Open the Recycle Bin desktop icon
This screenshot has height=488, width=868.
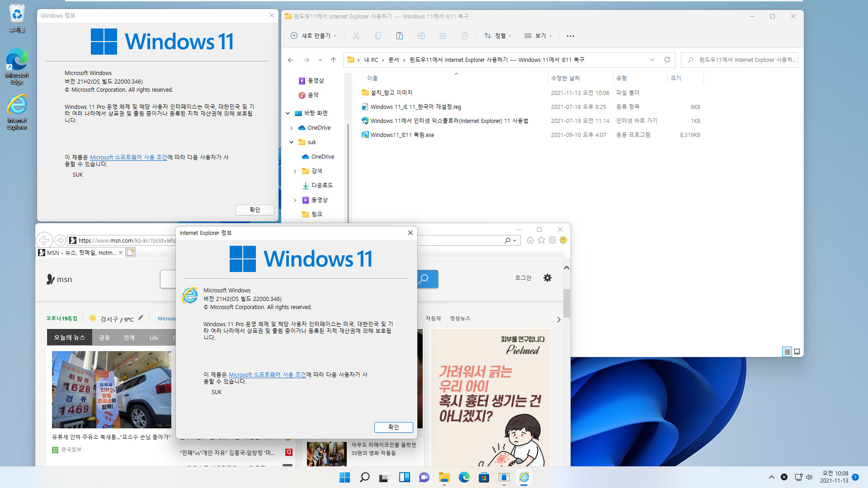click(x=17, y=19)
